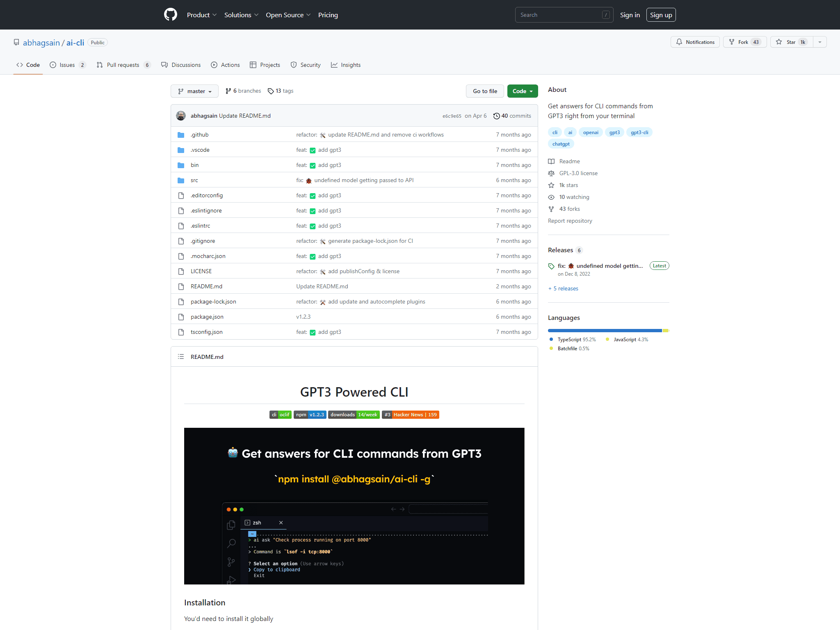The height and width of the screenshot is (630, 840).
Task: Open the .github folder
Action: 199,135
